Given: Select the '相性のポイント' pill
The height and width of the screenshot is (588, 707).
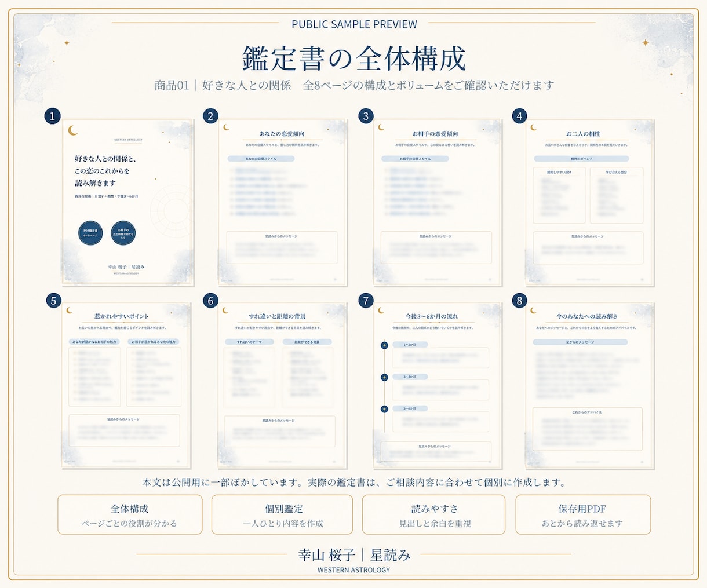Looking at the screenshot, I should click(581, 159).
